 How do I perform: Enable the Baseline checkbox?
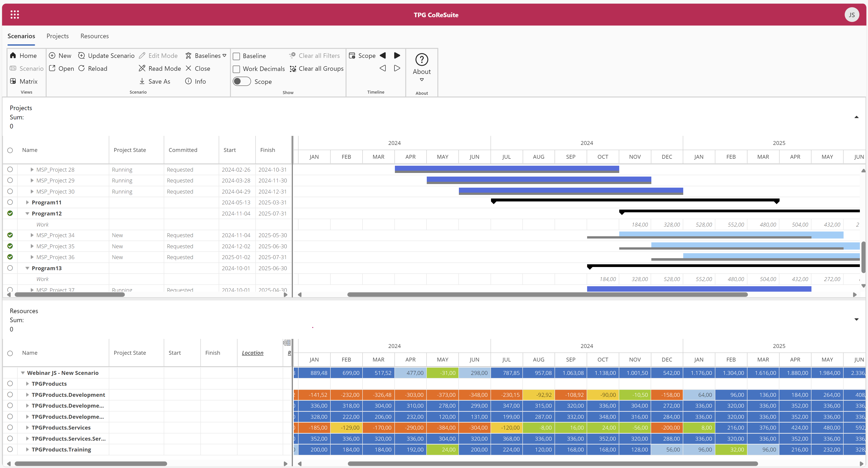(237, 56)
